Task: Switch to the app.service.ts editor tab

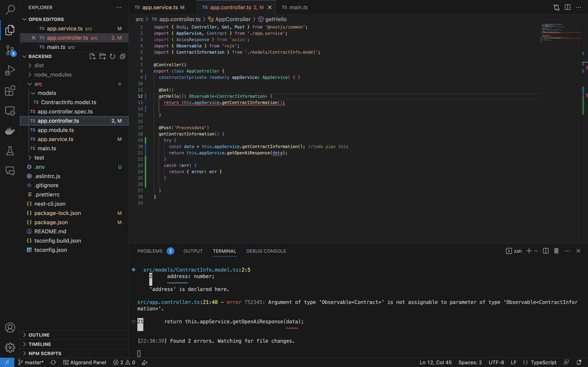Action: tap(162, 7)
